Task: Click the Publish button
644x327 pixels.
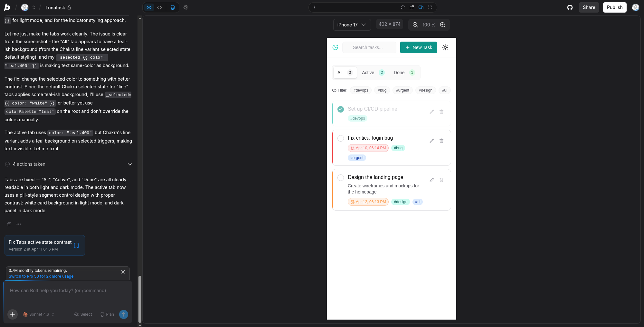Action: point(615,7)
